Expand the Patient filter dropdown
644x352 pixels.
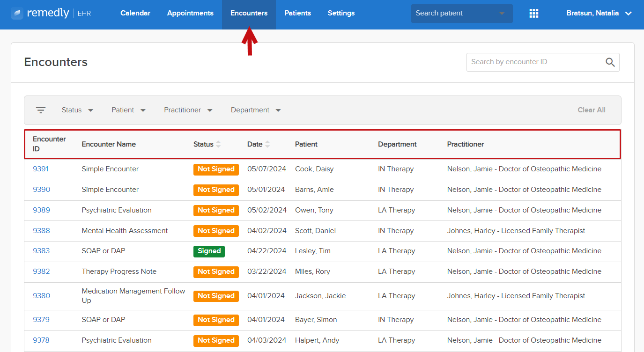129,110
